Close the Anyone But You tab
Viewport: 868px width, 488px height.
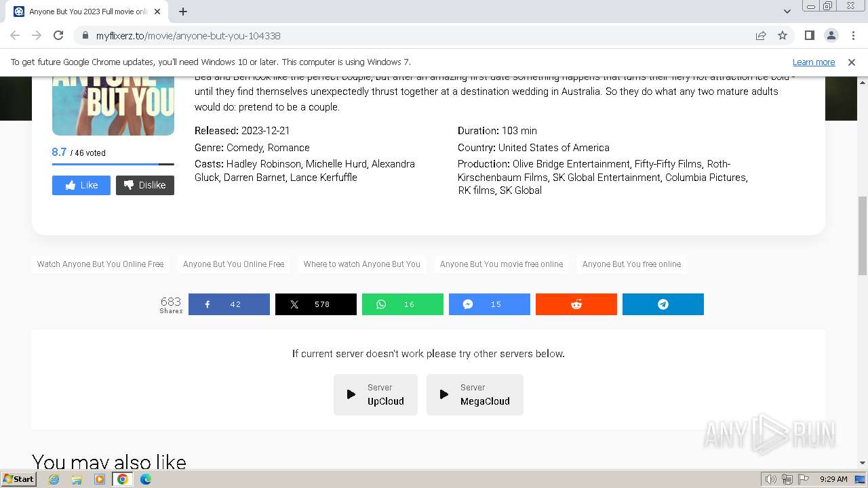pos(157,12)
